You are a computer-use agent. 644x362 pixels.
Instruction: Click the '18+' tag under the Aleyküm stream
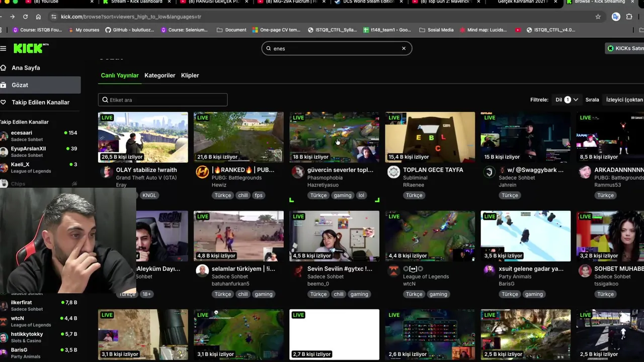click(146, 294)
